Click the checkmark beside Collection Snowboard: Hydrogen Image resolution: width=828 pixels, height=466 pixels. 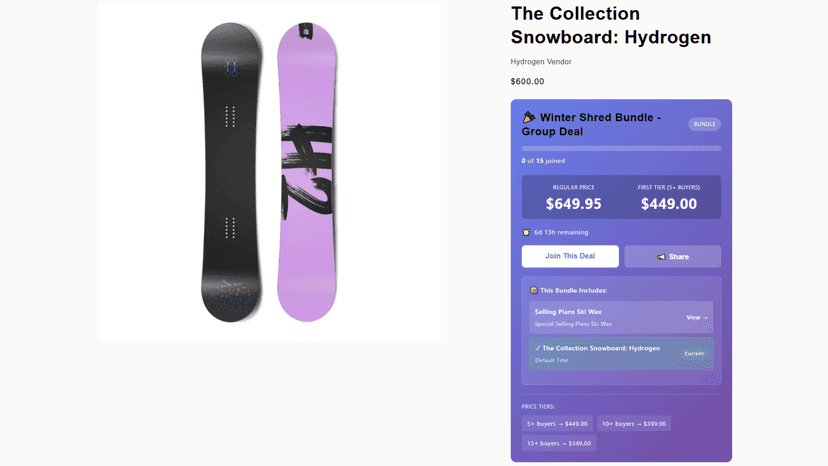(538, 348)
